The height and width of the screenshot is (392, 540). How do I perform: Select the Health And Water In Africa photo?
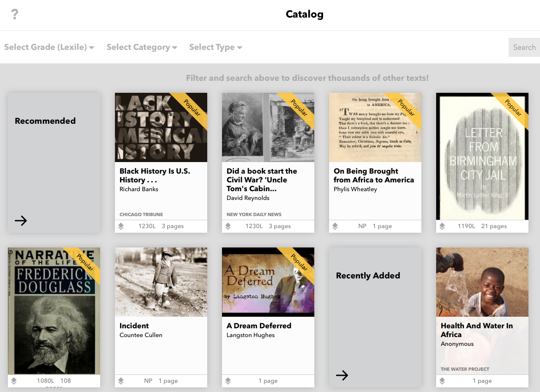(x=482, y=282)
